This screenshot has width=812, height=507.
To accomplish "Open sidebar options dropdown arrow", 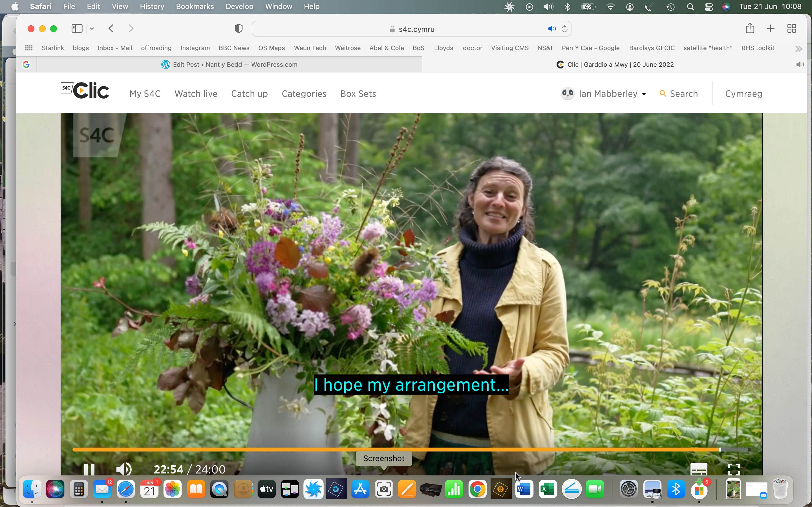I will point(92,28).
